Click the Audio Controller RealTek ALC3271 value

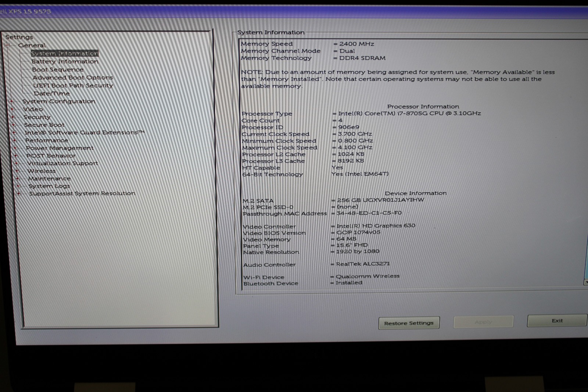click(x=363, y=264)
